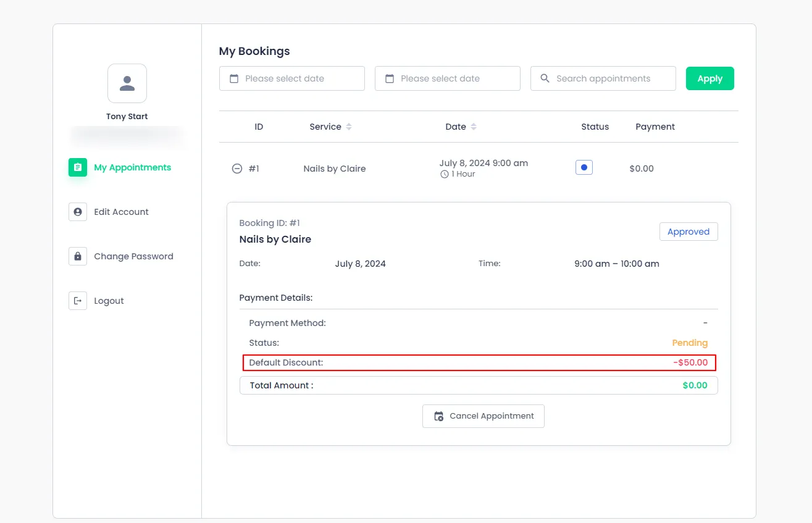
Task: Click the Booking ID: #1 label
Action: [x=270, y=223]
